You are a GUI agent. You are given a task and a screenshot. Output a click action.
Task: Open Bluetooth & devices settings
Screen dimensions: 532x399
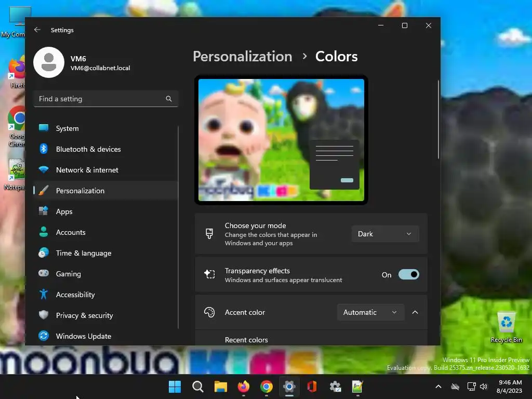click(x=106, y=149)
